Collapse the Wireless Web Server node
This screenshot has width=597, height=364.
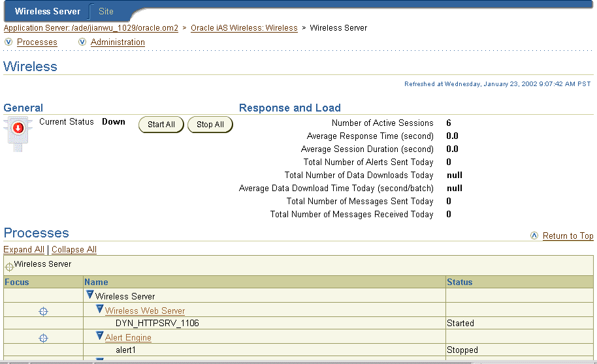(x=100, y=309)
